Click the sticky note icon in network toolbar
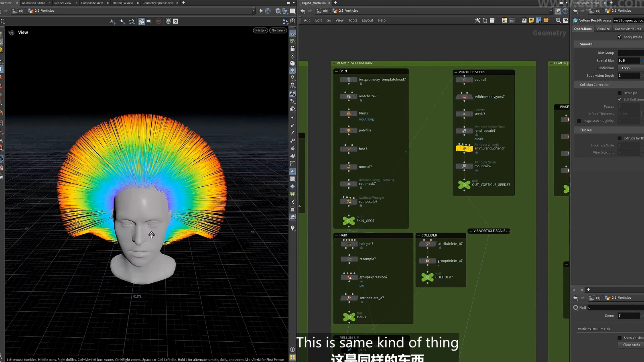Image resolution: width=644 pixels, height=362 pixels. [x=531, y=21]
